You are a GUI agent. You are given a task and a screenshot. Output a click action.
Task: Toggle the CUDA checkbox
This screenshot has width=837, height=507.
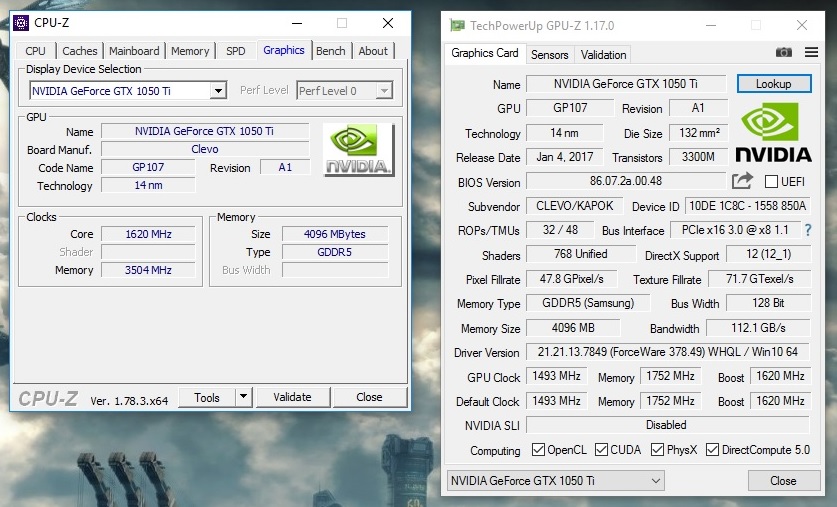click(601, 449)
